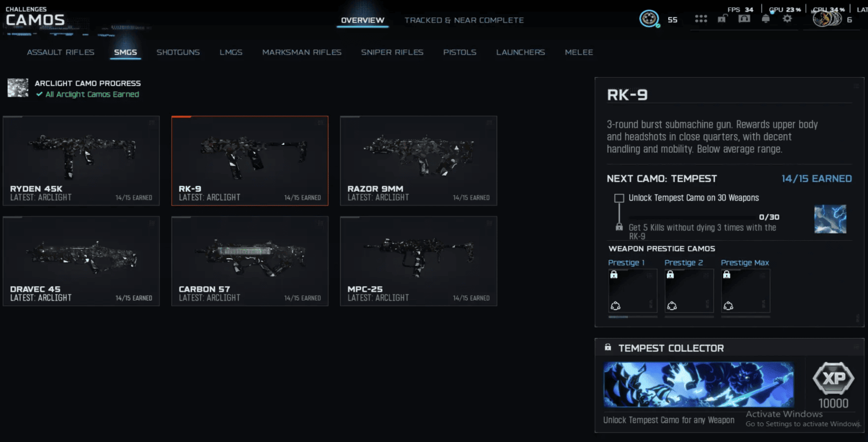Image resolution: width=868 pixels, height=442 pixels.
Task: Open the Prestige 2 camo tile
Action: coord(689,291)
